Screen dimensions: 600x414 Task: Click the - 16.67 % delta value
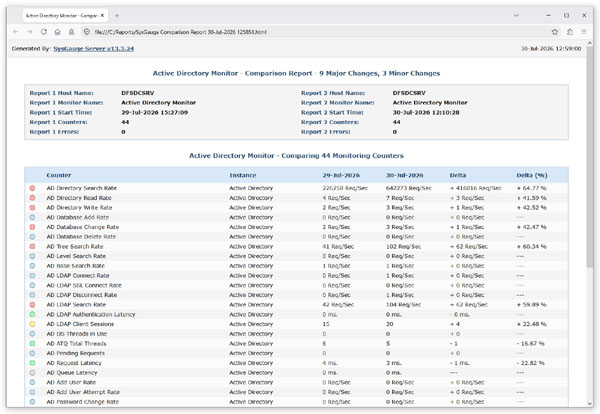tap(530, 344)
